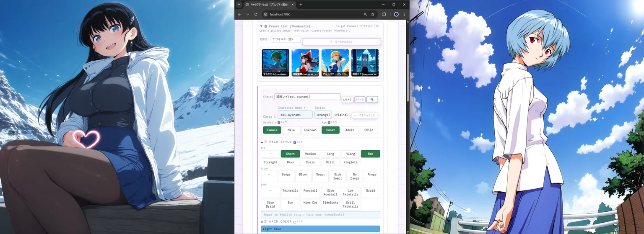Toggle the Age LLM checkbox
644x234 pixels.
[x=329, y=123]
